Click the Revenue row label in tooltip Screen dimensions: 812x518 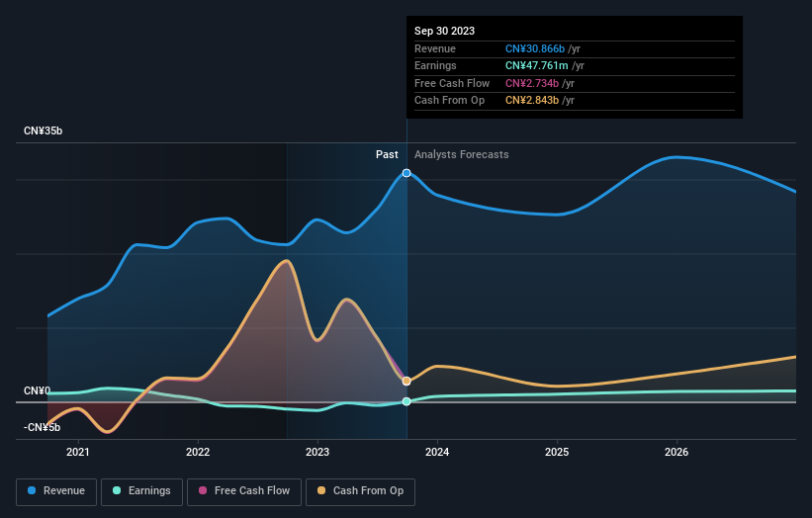[x=435, y=48]
